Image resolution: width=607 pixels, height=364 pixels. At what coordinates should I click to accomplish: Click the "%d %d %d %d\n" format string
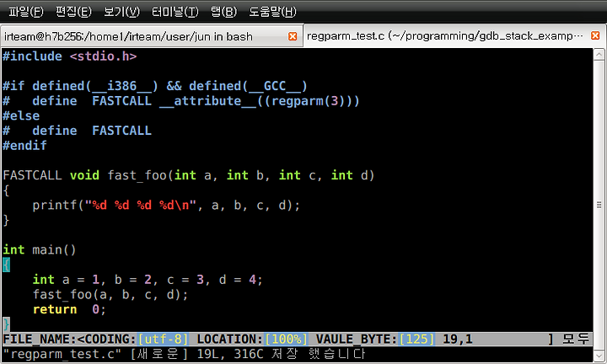tap(141, 205)
